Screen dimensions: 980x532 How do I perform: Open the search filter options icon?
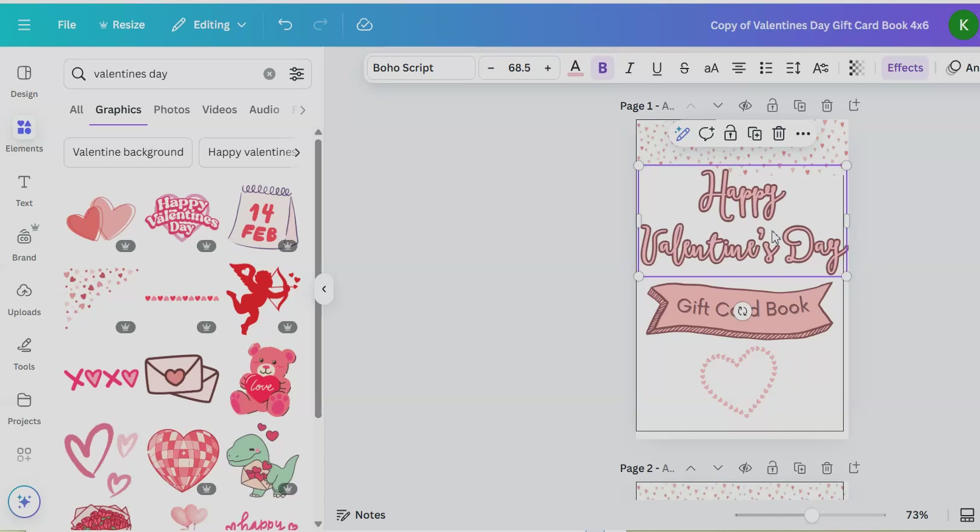click(297, 74)
